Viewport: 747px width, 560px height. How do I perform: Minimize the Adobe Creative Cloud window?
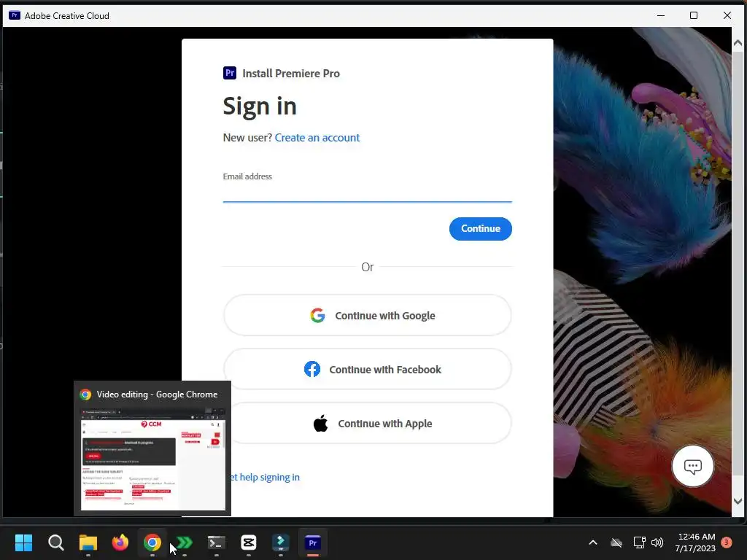(x=661, y=15)
